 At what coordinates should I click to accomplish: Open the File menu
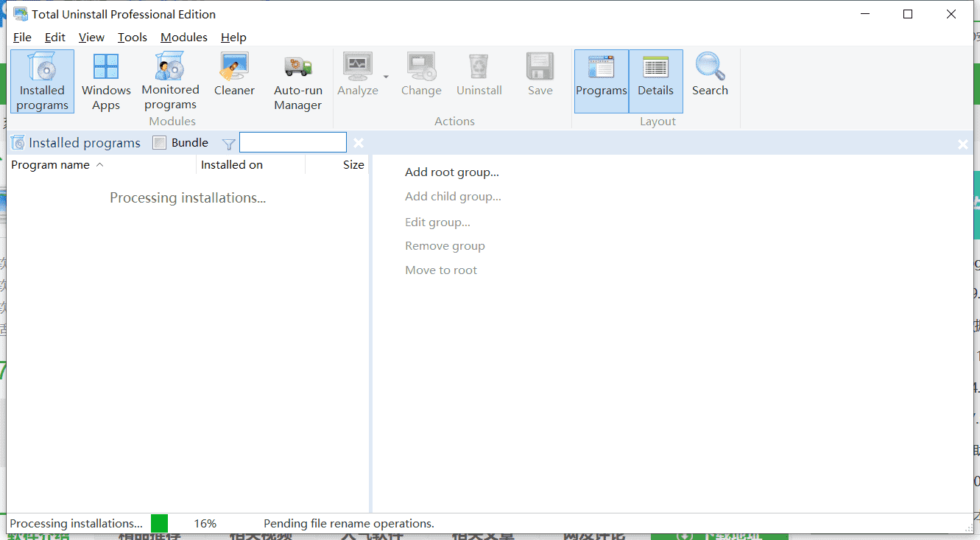click(x=22, y=37)
